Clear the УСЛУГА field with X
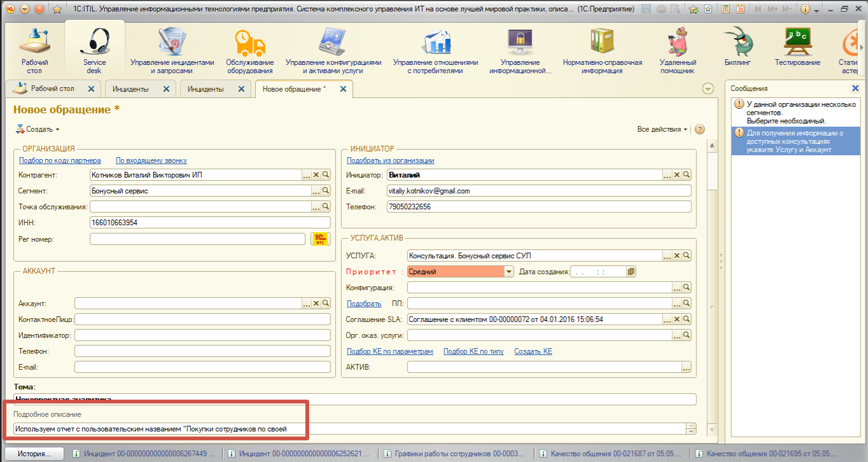868x462 pixels. coord(677,256)
